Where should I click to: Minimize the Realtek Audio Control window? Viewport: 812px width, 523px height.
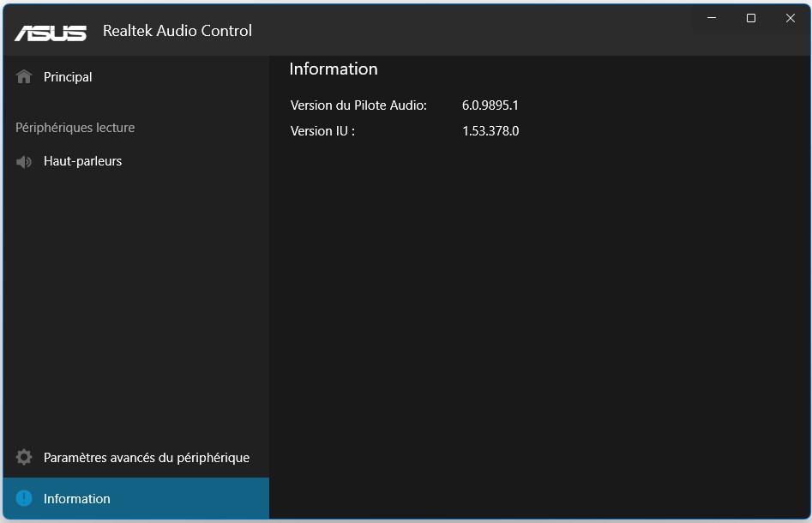(712, 18)
